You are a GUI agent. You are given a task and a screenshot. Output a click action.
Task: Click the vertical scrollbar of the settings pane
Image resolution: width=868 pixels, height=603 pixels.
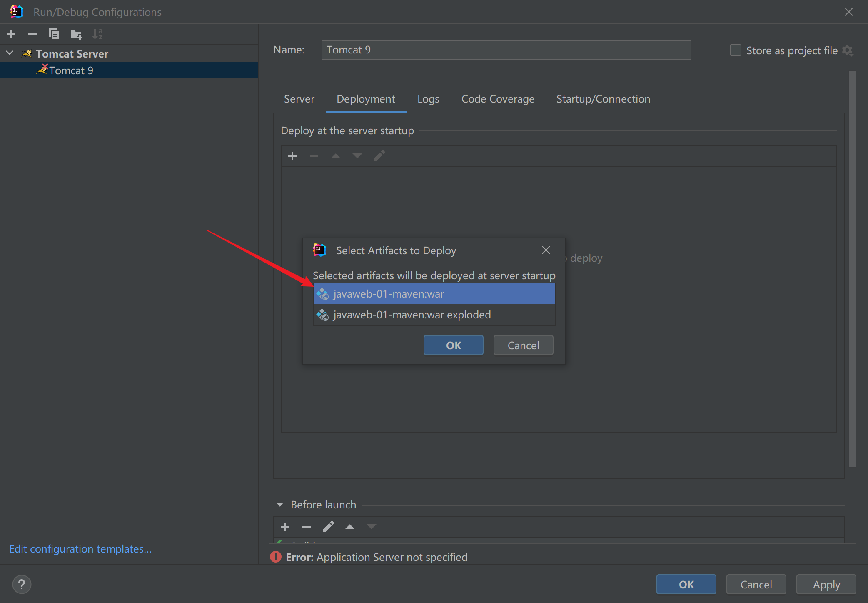852,269
